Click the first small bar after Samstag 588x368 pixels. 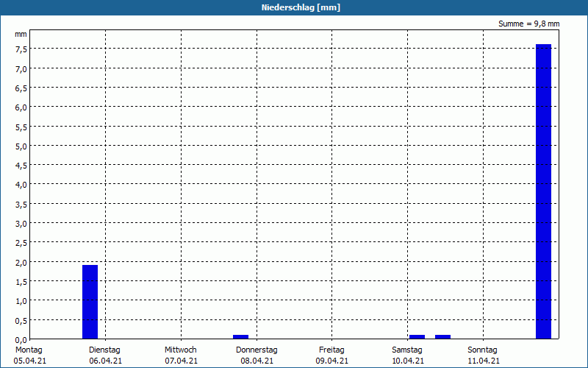tap(417, 337)
